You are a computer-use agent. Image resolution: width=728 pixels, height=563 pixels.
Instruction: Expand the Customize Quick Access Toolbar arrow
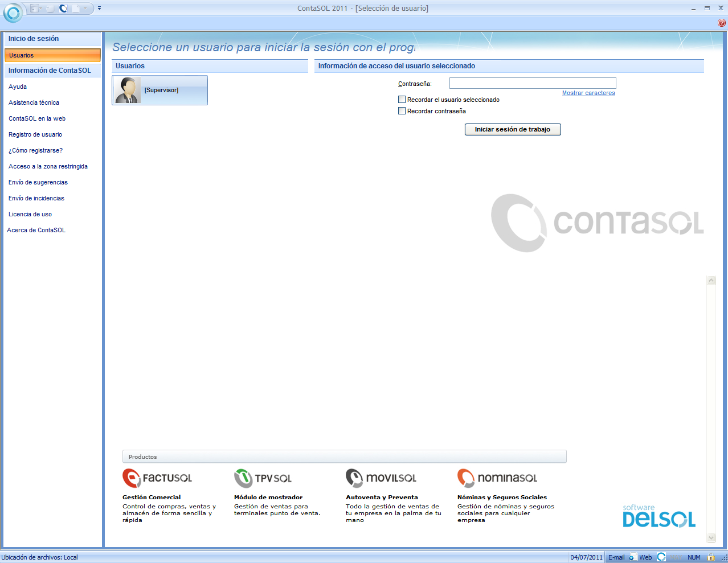click(x=99, y=9)
